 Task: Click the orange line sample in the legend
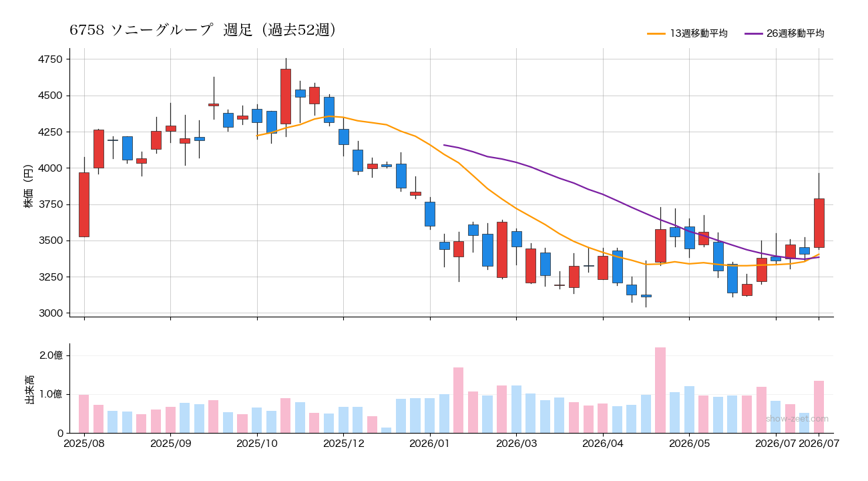656,33
